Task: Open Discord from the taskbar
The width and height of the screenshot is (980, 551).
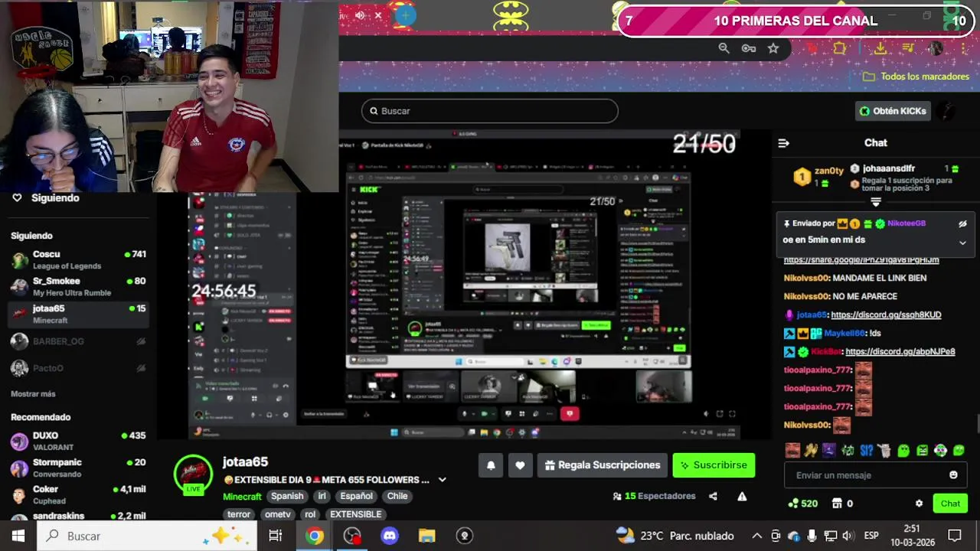Action: coord(390,536)
